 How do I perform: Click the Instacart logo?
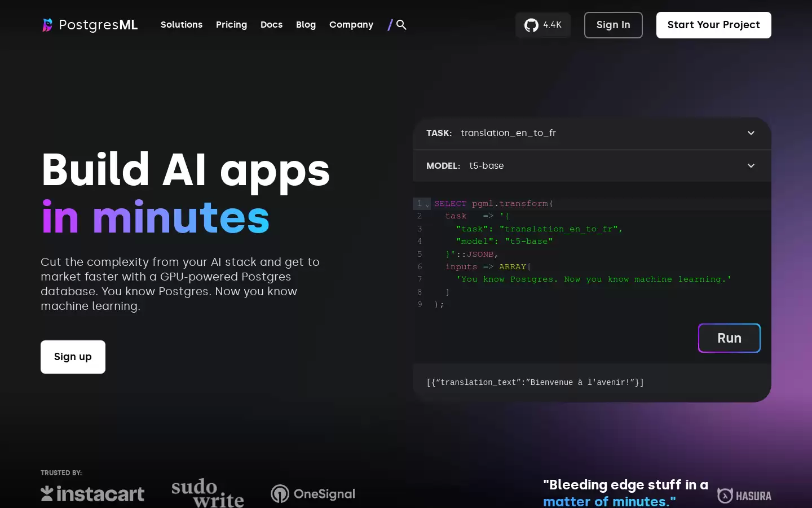[92, 494]
